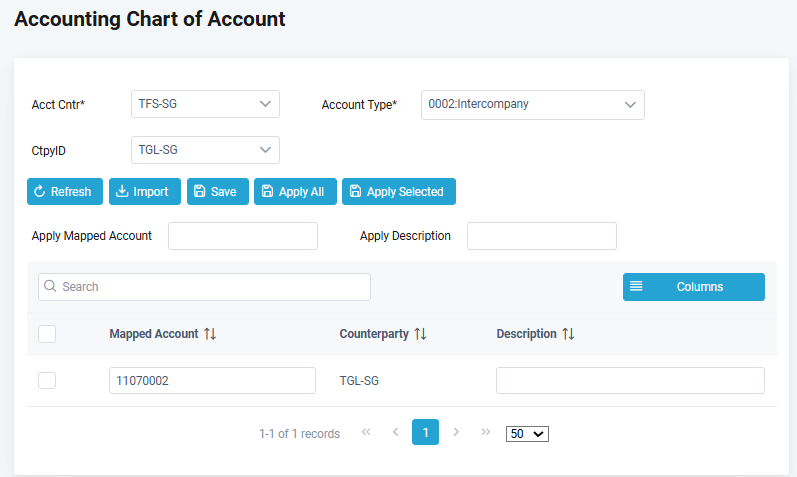The image size is (797, 477).
Task: Toggle the select-all header checkbox
Action: tap(47, 334)
